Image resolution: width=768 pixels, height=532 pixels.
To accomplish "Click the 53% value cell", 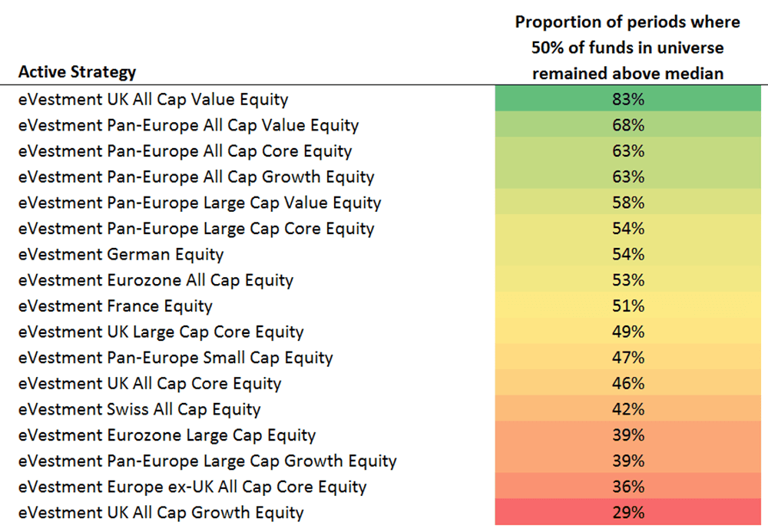I will [627, 280].
